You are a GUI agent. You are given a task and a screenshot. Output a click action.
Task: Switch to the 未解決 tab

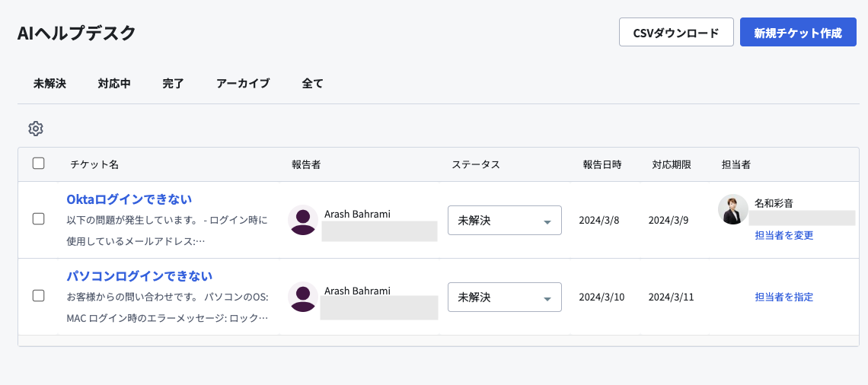(49, 84)
